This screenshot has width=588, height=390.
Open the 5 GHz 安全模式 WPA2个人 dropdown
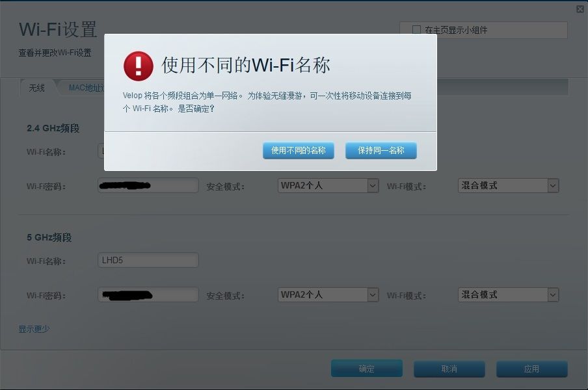point(328,295)
